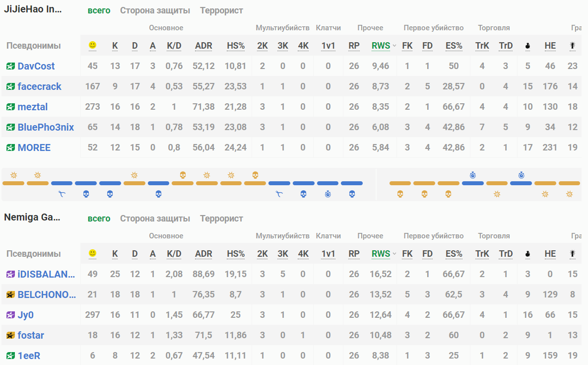The height and width of the screenshot is (365, 588).
Task: Click the smiley header icon in Nemiga table
Action: (92, 253)
